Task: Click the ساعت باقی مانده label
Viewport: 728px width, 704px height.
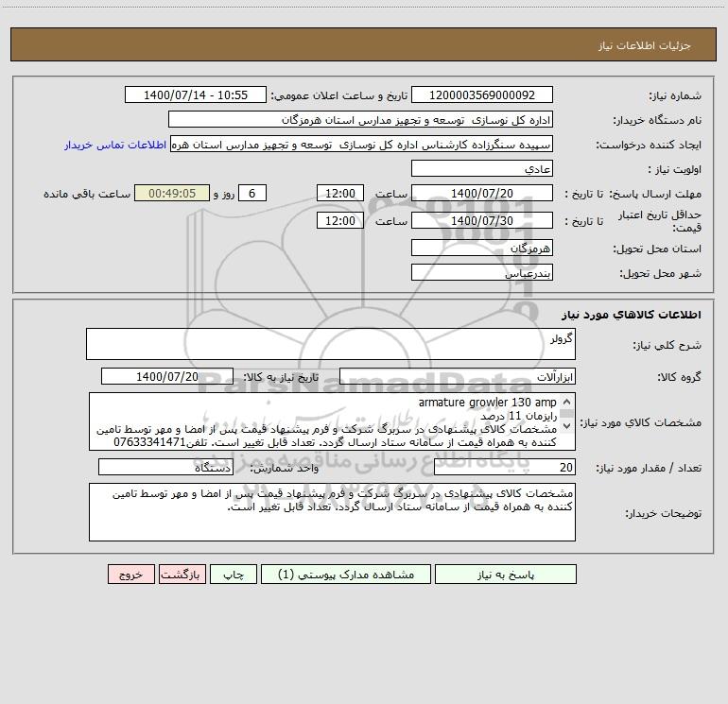Action: [87, 194]
